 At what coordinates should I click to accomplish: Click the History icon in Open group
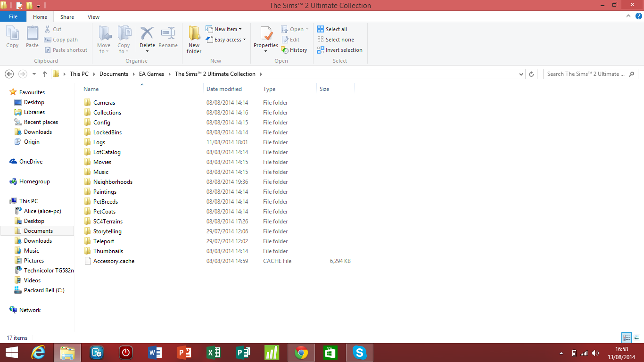[285, 50]
